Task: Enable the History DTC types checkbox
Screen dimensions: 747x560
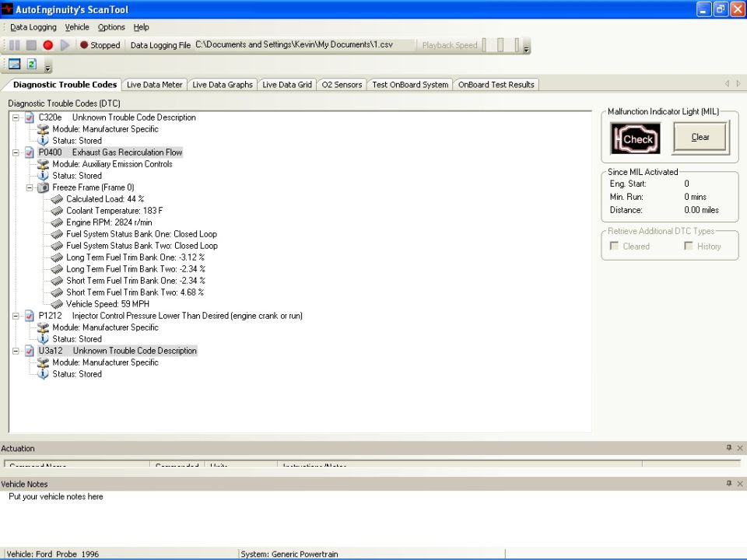Action: pyautogui.click(x=689, y=246)
